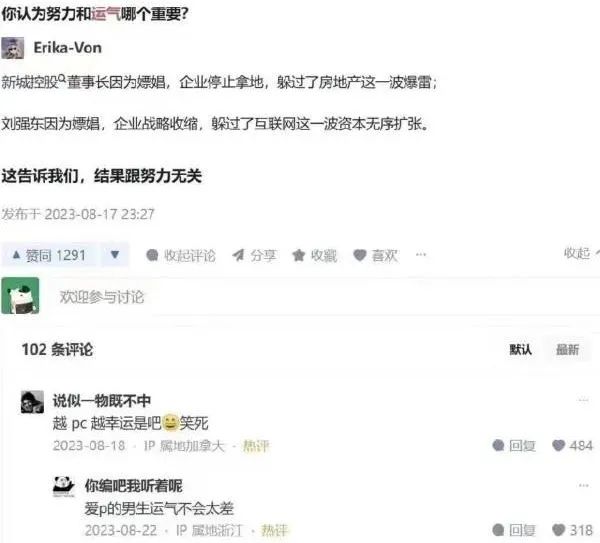
Task: Open 运气 highlighted keyword in question title
Action: click(106, 14)
